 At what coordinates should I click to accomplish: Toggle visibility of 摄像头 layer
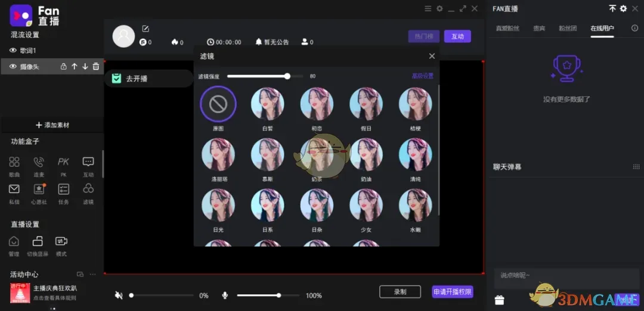point(13,67)
